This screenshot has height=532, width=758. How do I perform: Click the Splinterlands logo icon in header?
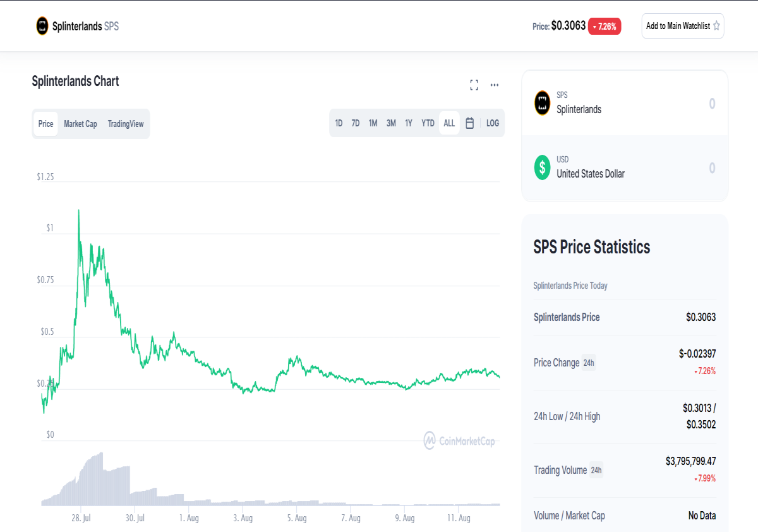(42, 26)
